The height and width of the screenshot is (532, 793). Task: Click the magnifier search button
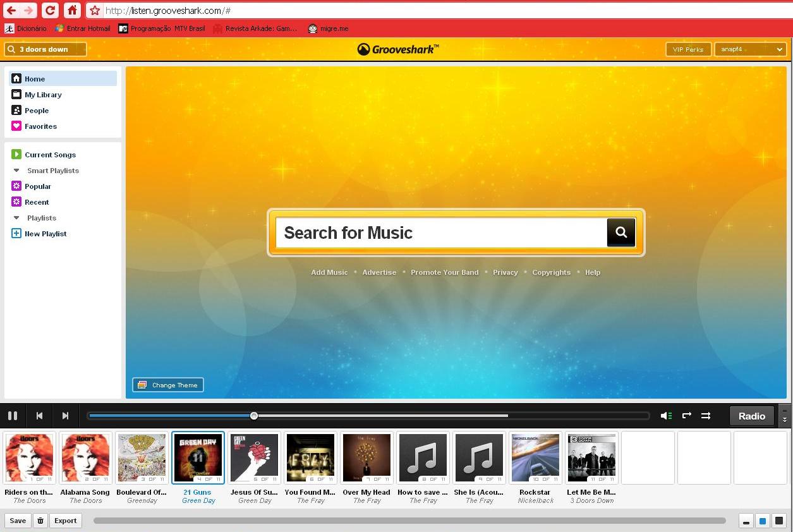621,233
